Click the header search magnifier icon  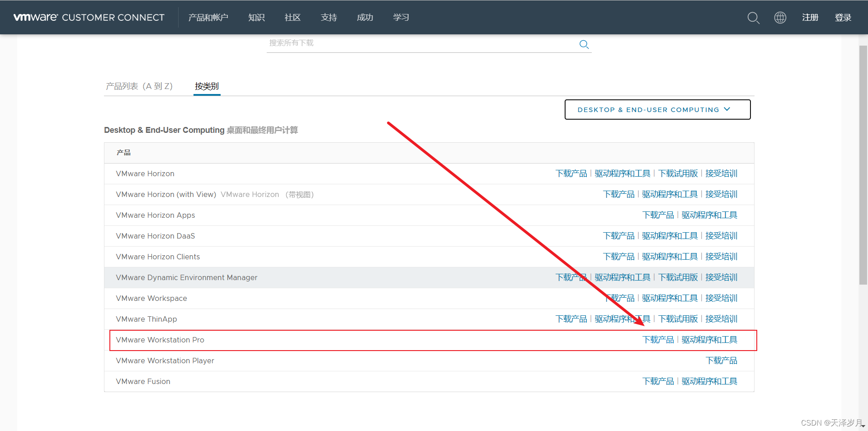pos(753,18)
